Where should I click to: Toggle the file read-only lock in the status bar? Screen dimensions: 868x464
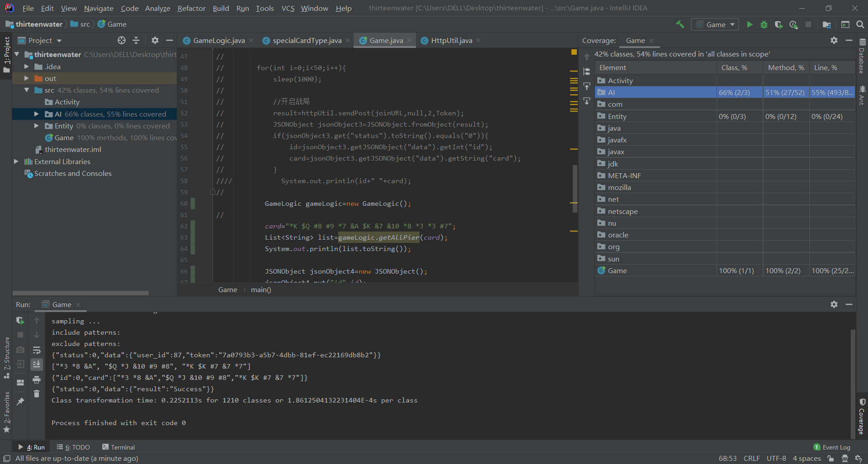click(830, 458)
